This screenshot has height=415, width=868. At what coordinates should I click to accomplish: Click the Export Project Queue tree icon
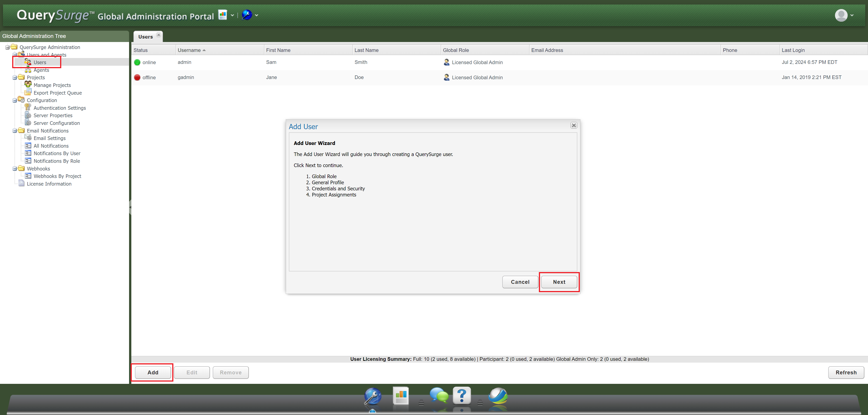coord(28,92)
